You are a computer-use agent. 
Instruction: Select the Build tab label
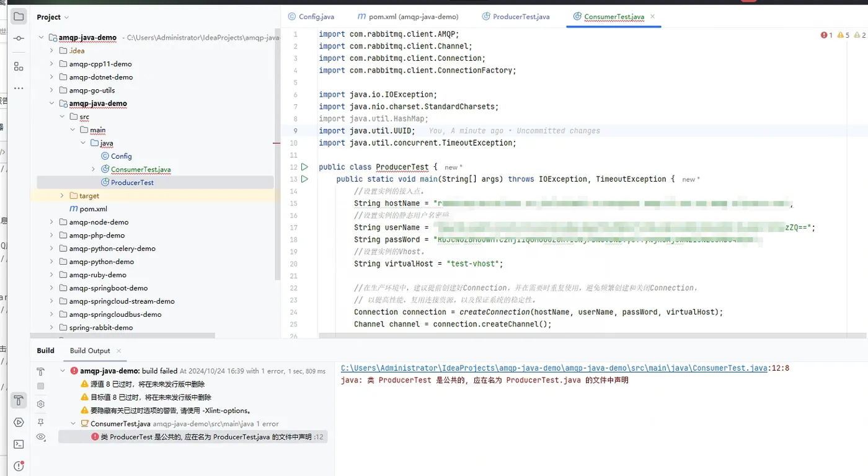(x=46, y=351)
